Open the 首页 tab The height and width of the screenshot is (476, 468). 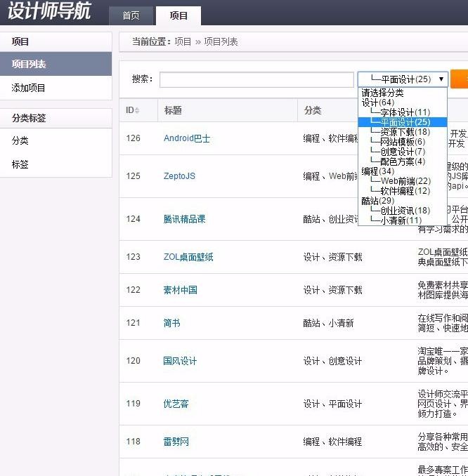tap(131, 15)
